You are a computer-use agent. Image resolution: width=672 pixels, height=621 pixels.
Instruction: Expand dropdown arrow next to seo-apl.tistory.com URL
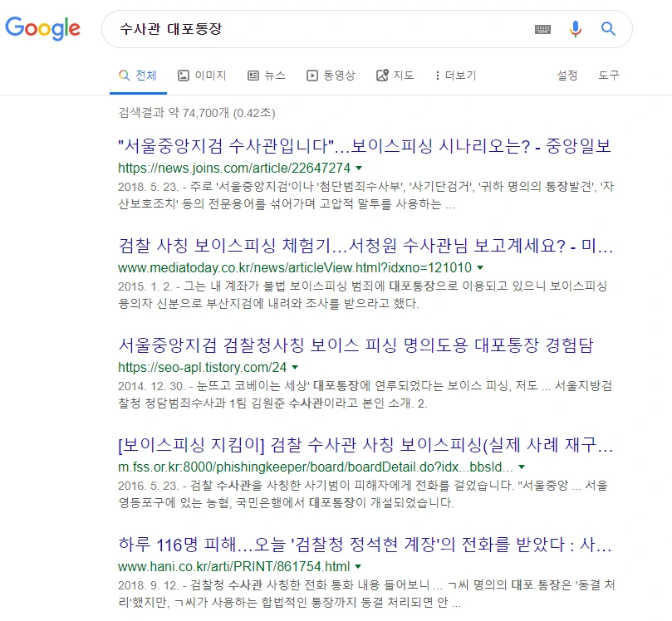pyautogui.click(x=295, y=368)
